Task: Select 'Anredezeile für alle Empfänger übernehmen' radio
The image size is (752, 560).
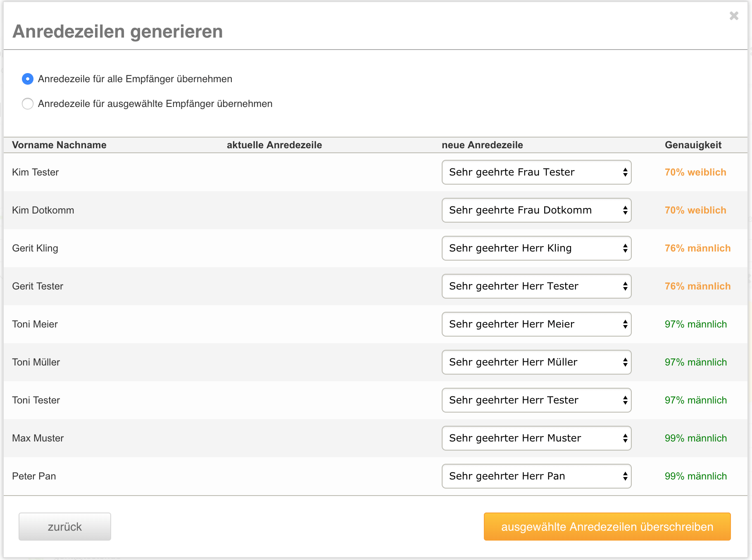Action: click(28, 79)
